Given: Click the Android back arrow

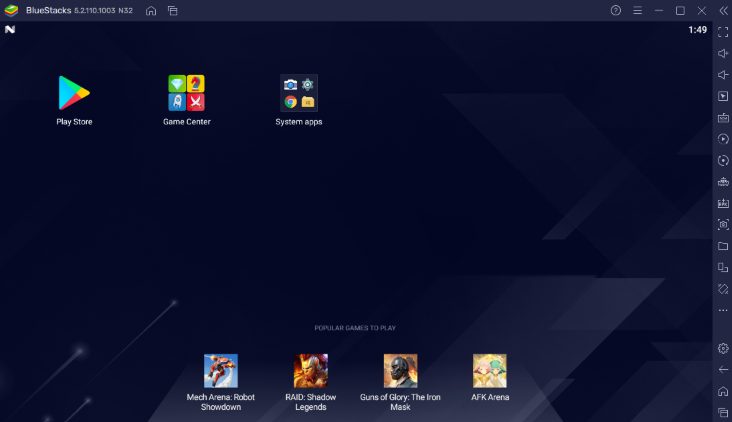Looking at the screenshot, I should tap(723, 370).
